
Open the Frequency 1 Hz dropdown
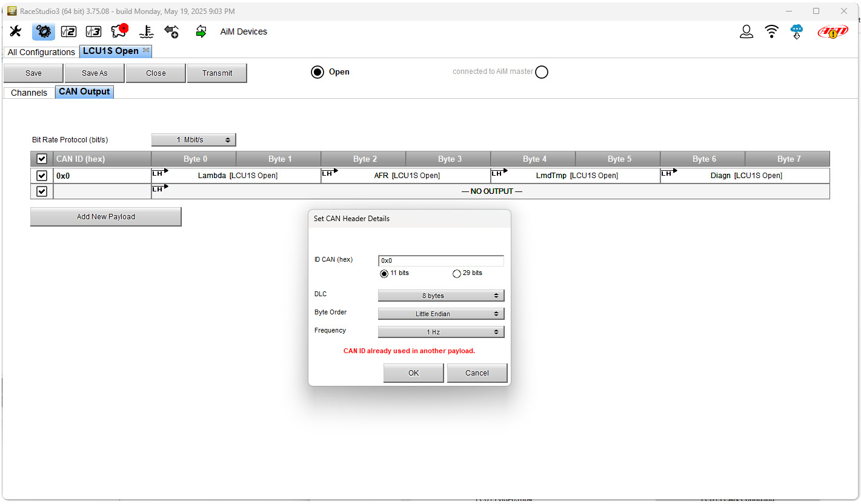(440, 332)
